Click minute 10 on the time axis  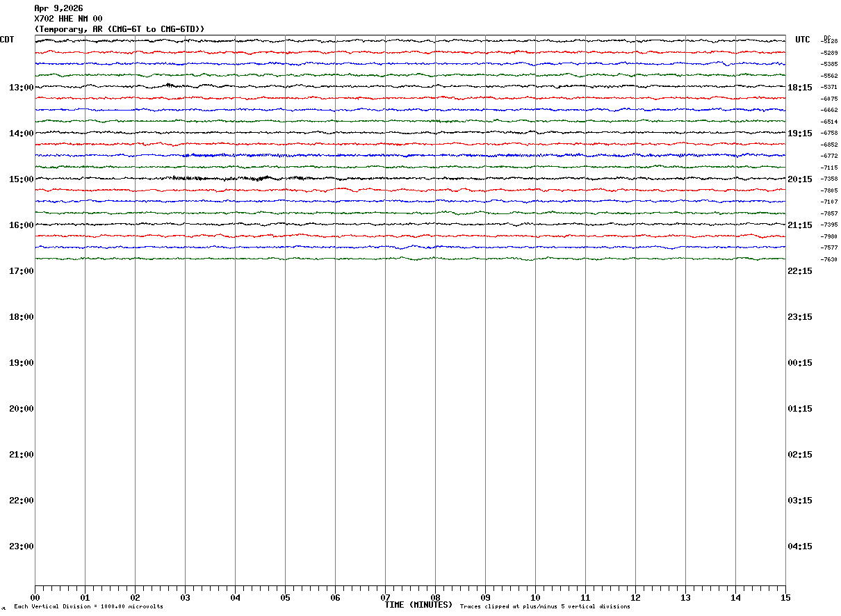pos(535,598)
